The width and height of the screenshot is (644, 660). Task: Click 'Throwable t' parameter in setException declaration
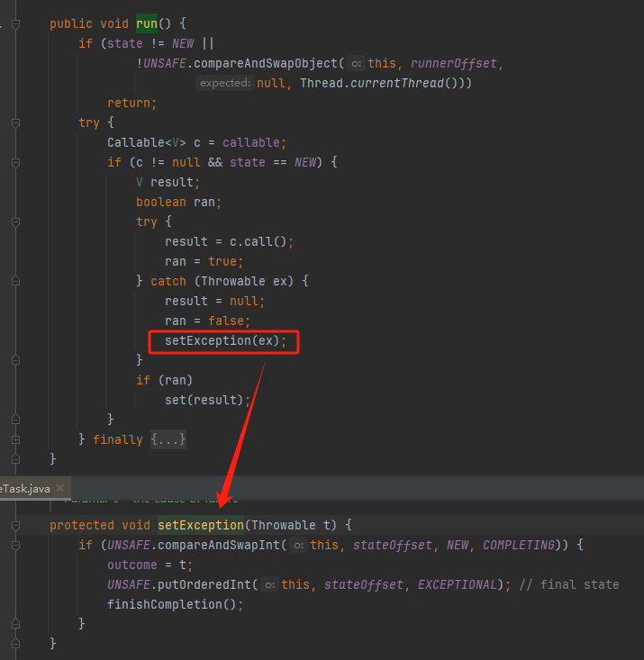click(290, 525)
